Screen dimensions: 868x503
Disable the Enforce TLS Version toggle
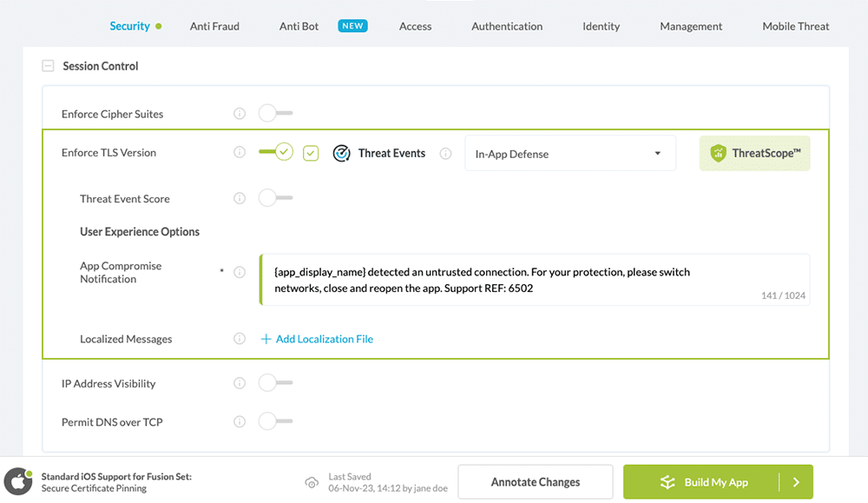click(x=276, y=152)
